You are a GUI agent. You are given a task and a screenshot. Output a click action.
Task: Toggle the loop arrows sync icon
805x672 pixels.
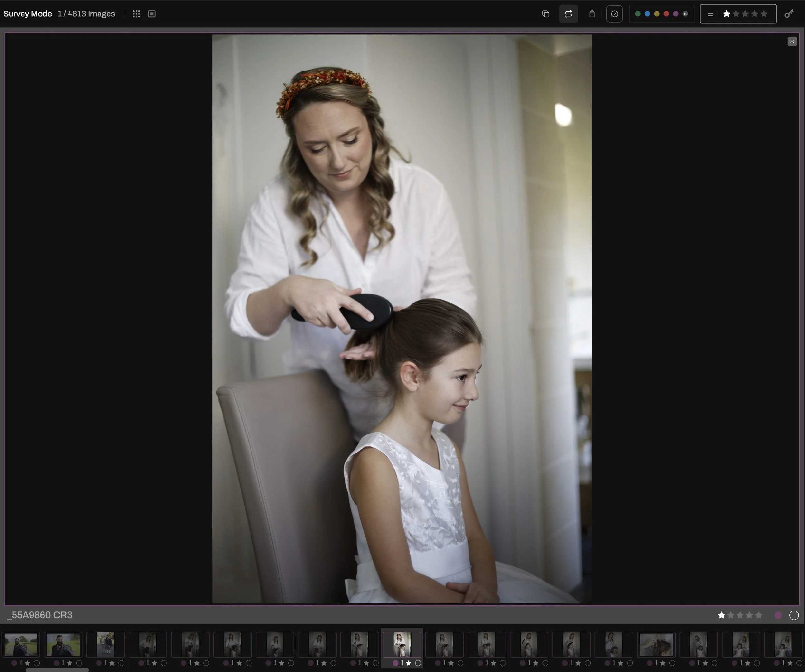tap(568, 14)
